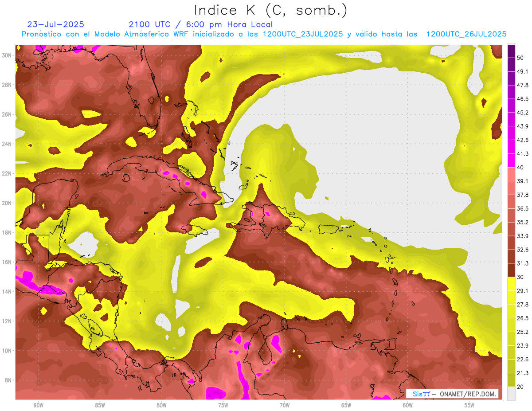Click the '33.9' color scale value
Image resolution: width=532 pixels, height=411 pixels.
point(522,236)
